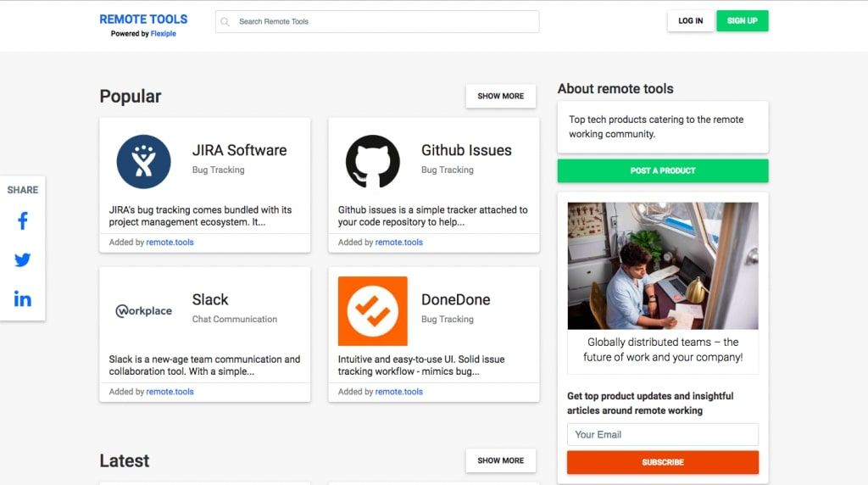This screenshot has height=485, width=868.
Task: Focus the Search Remote Tools field
Action: 377,21
